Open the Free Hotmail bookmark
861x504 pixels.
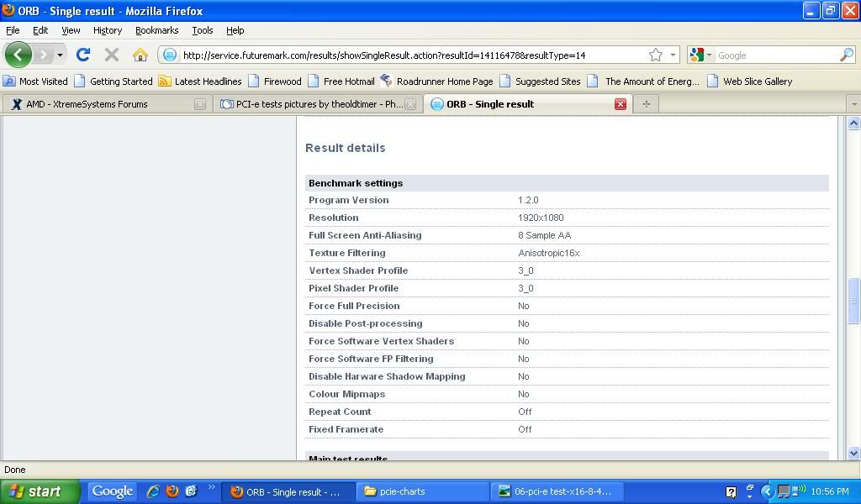(x=341, y=81)
